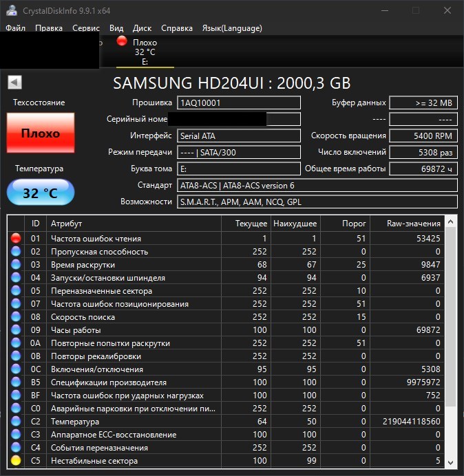Viewport: 464px width, 476px height.
Task: Click the Атрибут column header
Action: coord(134,224)
